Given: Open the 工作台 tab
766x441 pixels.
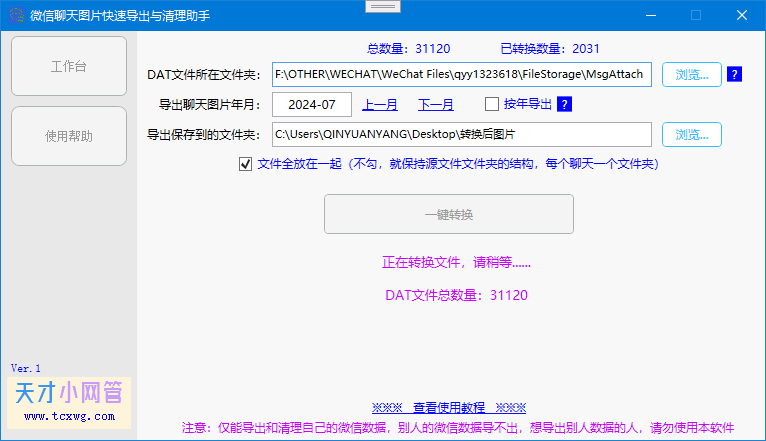Looking at the screenshot, I should tap(69, 66).
